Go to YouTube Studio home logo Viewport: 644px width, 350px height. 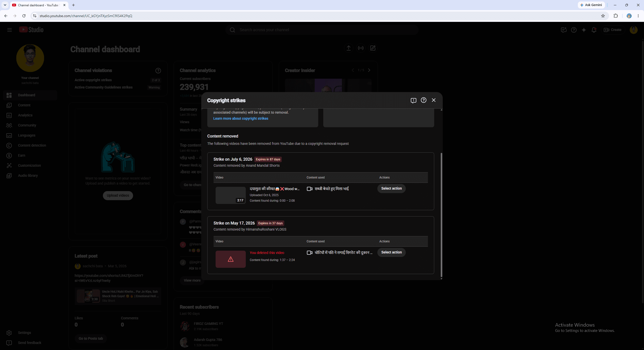(31, 30)
